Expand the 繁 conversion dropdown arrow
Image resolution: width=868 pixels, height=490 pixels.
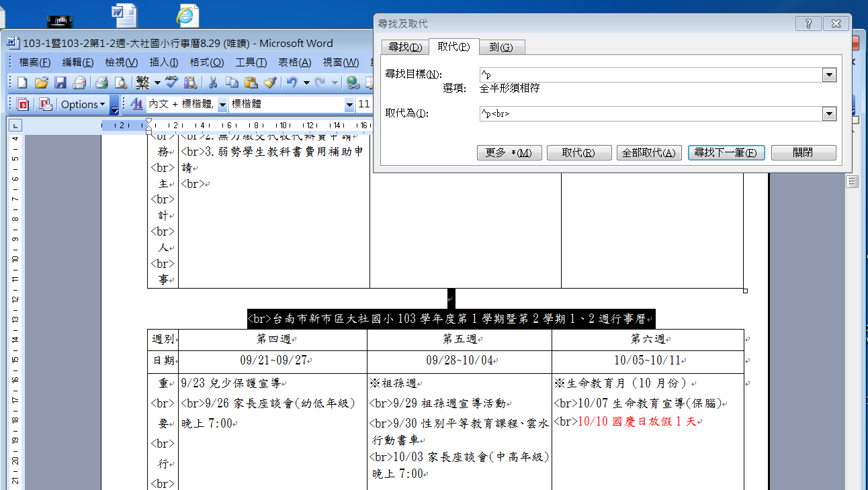coord(157,83)
